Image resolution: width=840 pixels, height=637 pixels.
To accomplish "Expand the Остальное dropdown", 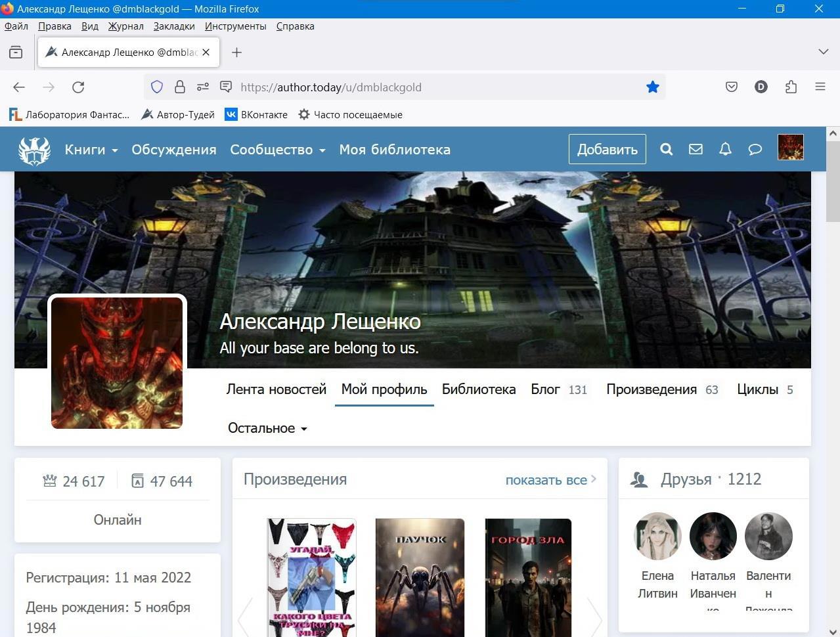I will point(267,428).
